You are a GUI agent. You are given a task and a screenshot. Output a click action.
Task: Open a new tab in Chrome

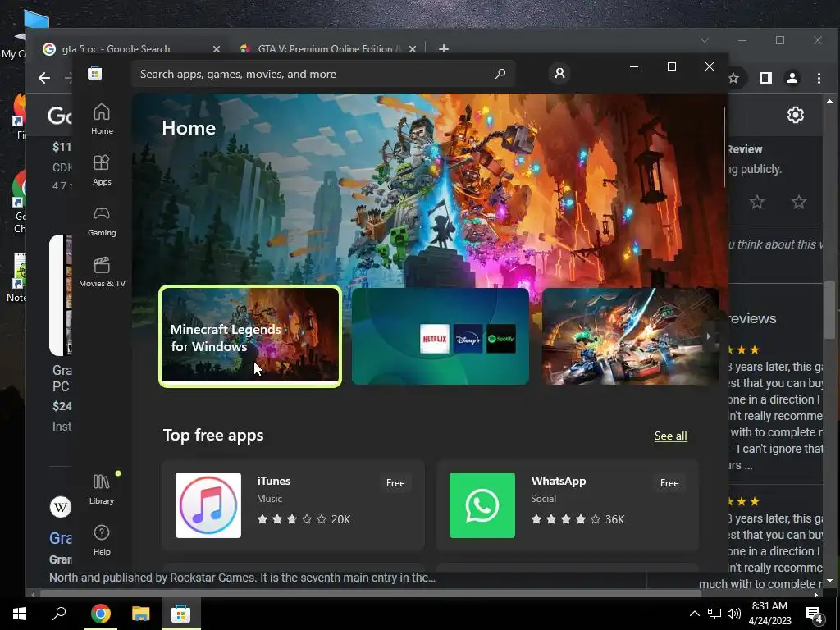444,48
